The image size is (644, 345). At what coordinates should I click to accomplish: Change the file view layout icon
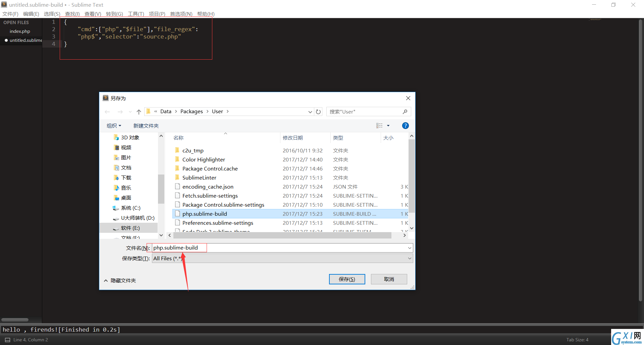[x=379, y=126]
